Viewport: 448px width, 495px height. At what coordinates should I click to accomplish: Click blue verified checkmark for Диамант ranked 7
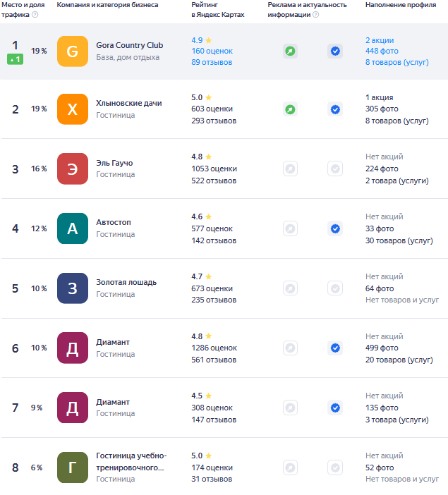tap(335, 408)
